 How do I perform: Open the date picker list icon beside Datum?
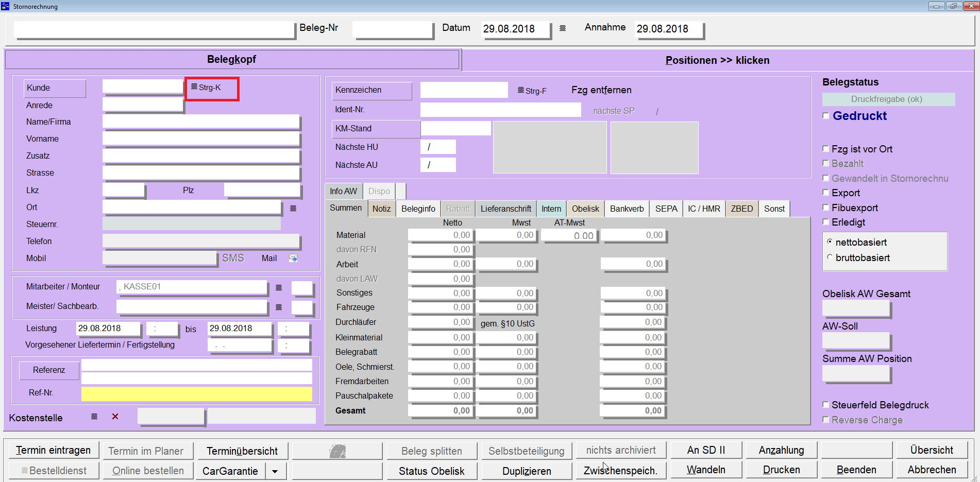tap(563, 28)
